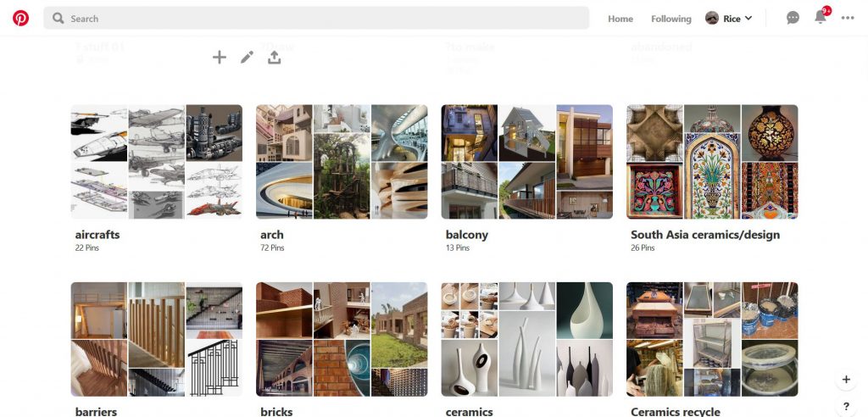The height and width of the screenshot is (417, 868).
Task: Go to Home
Action: tap(620, 19)
